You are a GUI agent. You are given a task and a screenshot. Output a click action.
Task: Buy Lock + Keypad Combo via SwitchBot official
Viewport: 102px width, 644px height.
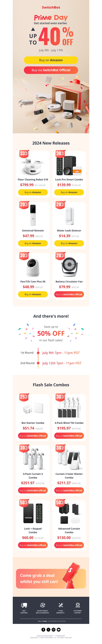pyautogui.click(x=33, y=545)
